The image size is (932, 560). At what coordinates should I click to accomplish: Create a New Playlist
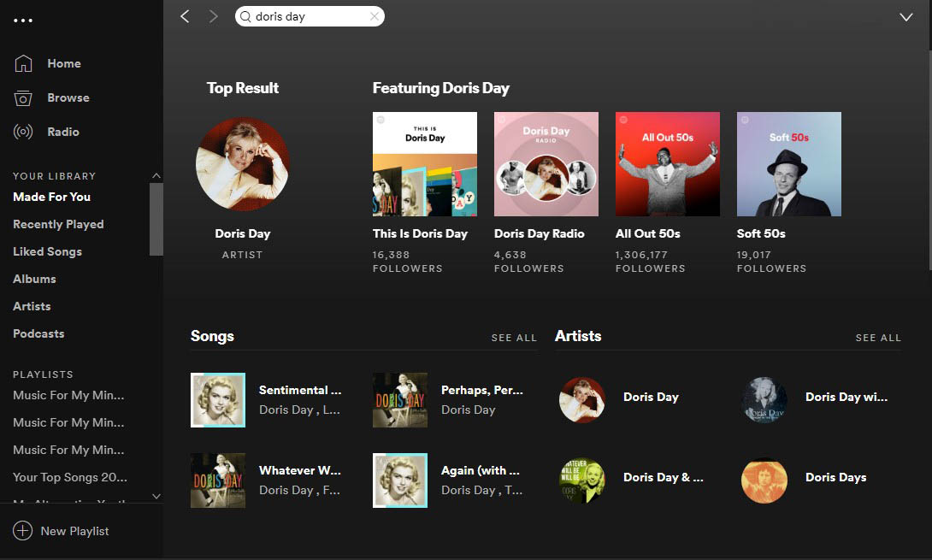pos(61,531)
